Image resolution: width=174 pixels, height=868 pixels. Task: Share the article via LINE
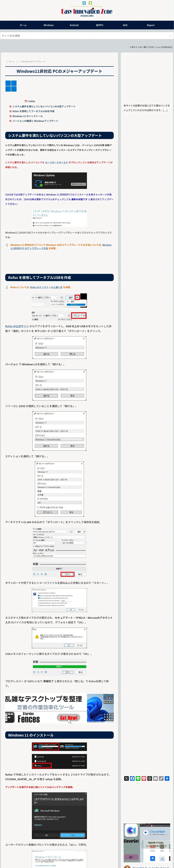tap(138, 778)
